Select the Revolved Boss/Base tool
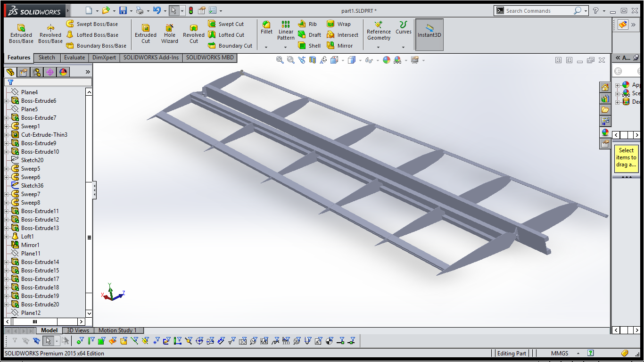Viewport: 644px width, 362px height. click(x=50, y=34)
